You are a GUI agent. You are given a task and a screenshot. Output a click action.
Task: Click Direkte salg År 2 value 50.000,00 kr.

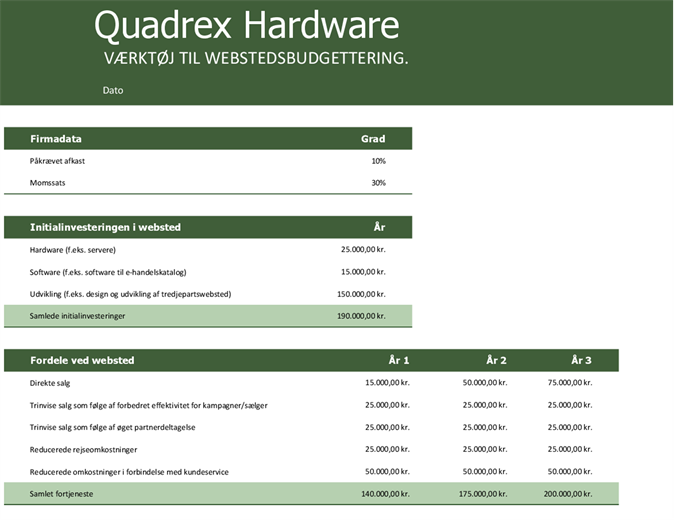pyautogui.click(x=485, y=382)
